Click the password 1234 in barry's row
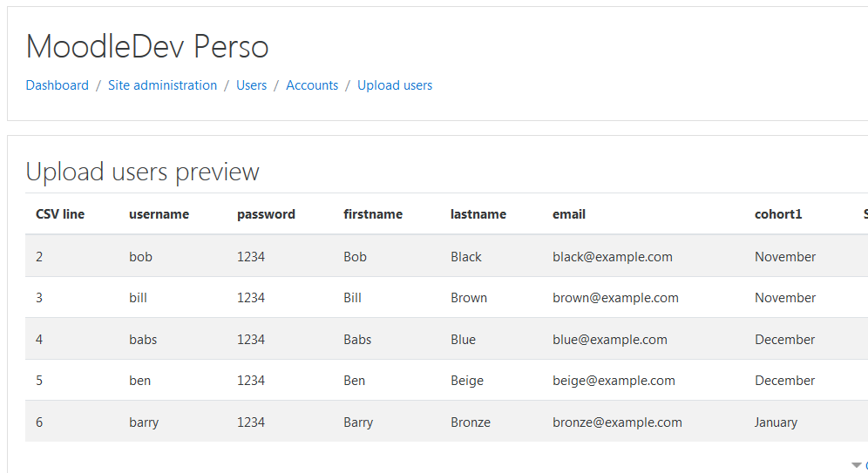The image size is (868, 473). click(x=251, y=422)
